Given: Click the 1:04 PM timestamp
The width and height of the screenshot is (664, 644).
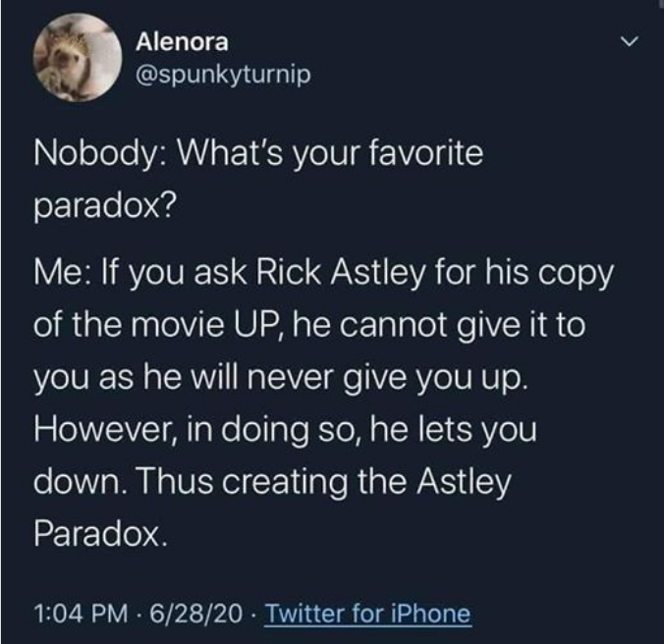Looking at the screenshot, I should pyautogui.click(x=81, y=614).
